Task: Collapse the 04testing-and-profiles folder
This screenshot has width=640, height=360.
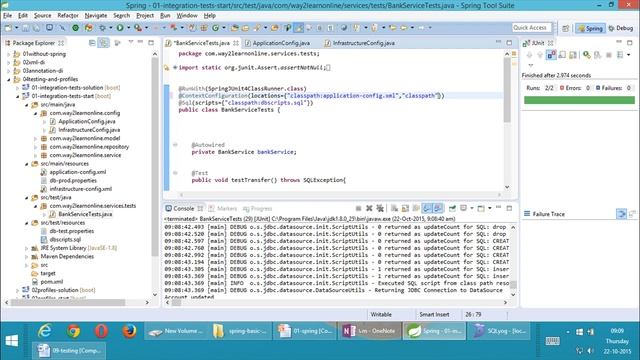Action: pos(9,79)
